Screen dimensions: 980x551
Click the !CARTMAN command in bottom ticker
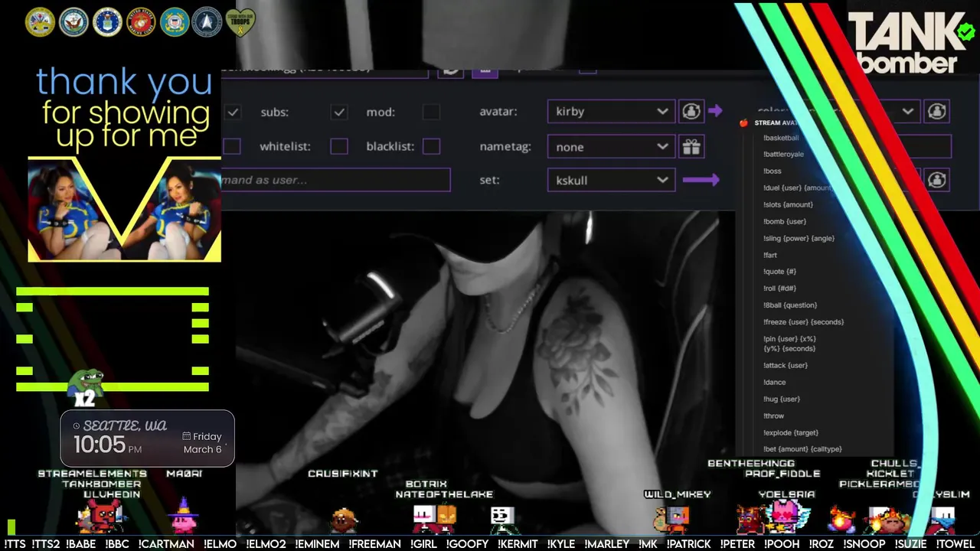click(x=166, y=544)
